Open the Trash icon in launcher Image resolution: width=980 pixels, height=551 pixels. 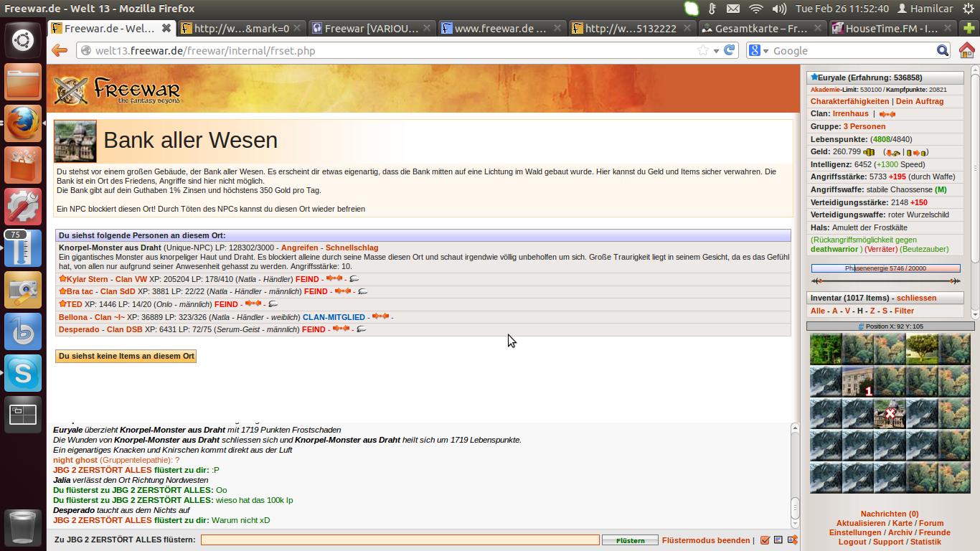pyautogui.click(x=23, y=527)
